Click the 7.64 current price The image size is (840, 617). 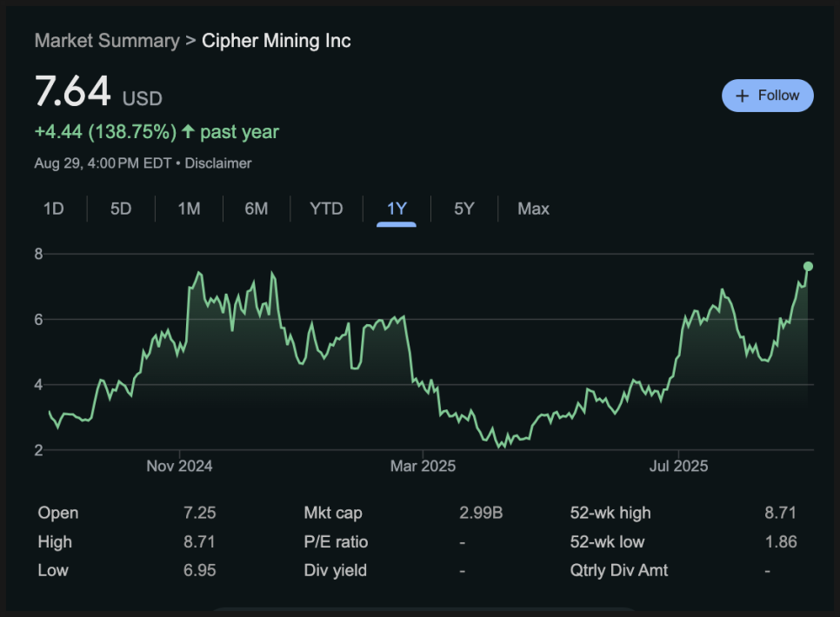coord(73,90)
